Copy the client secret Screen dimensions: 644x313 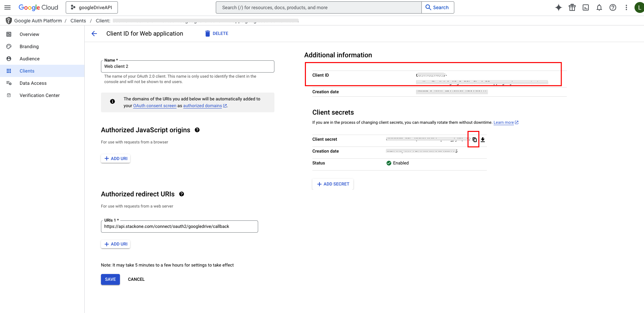475,140
